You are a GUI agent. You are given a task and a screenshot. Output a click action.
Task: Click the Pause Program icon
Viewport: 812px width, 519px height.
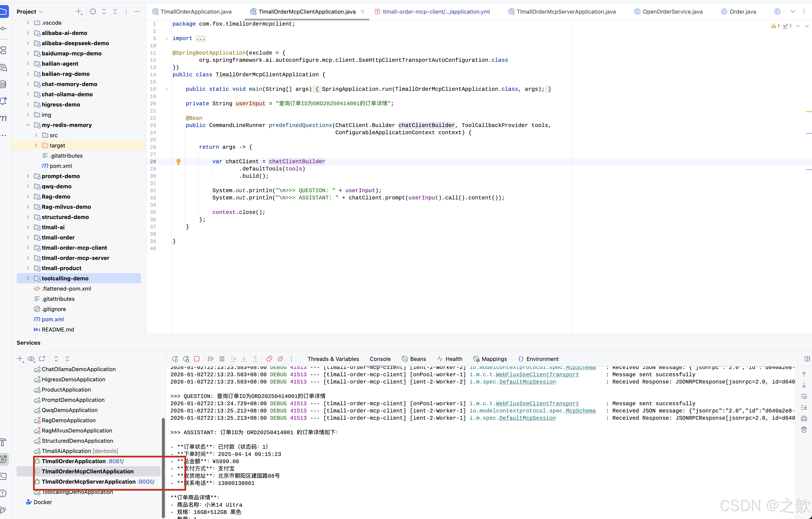[x=222, y=359]
